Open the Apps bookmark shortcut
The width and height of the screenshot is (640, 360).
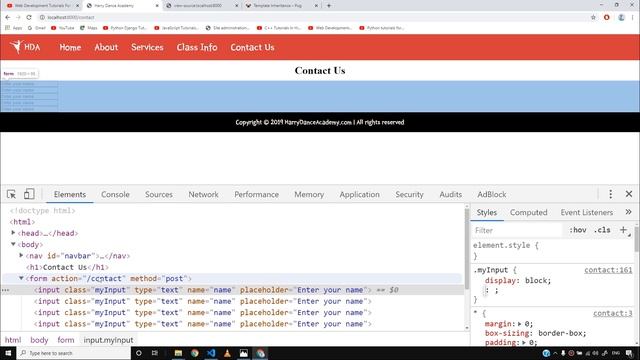pyautogui.click(x=13, y=28)
